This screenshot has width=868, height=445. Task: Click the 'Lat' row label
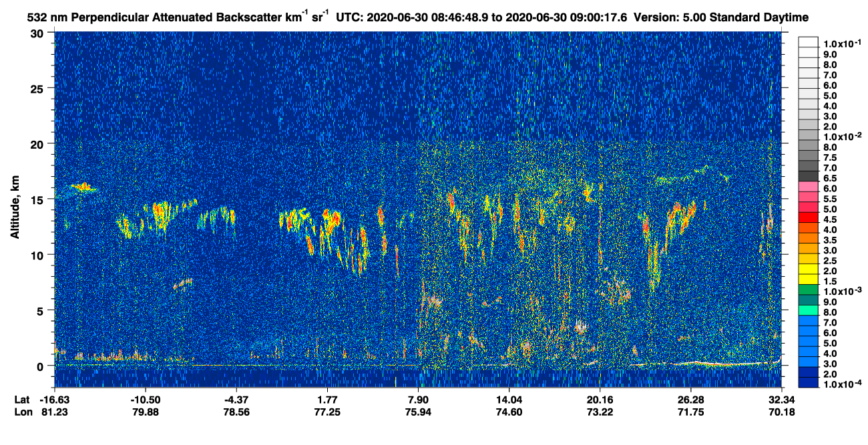pos(21,399)
